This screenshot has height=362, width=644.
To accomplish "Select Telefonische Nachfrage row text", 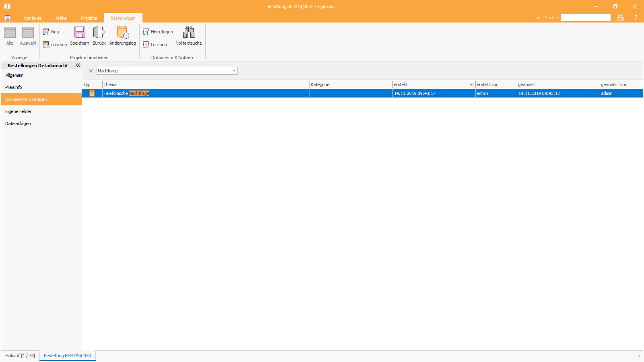I will click(126, 93).
